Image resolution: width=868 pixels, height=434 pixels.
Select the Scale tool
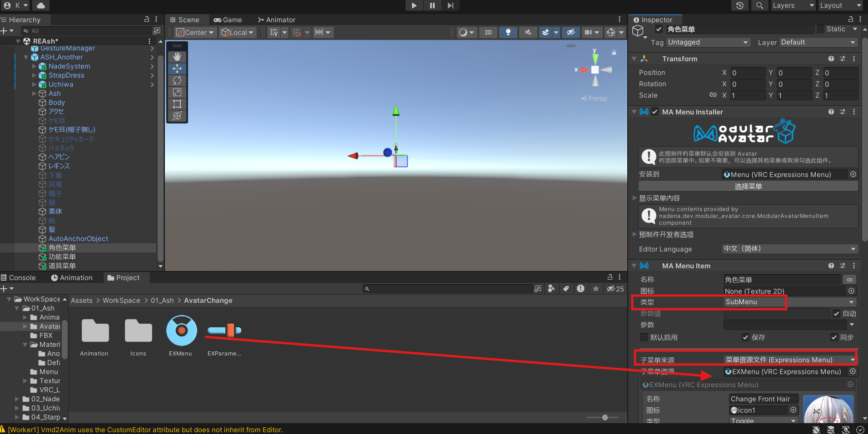[x=177, y=92]
